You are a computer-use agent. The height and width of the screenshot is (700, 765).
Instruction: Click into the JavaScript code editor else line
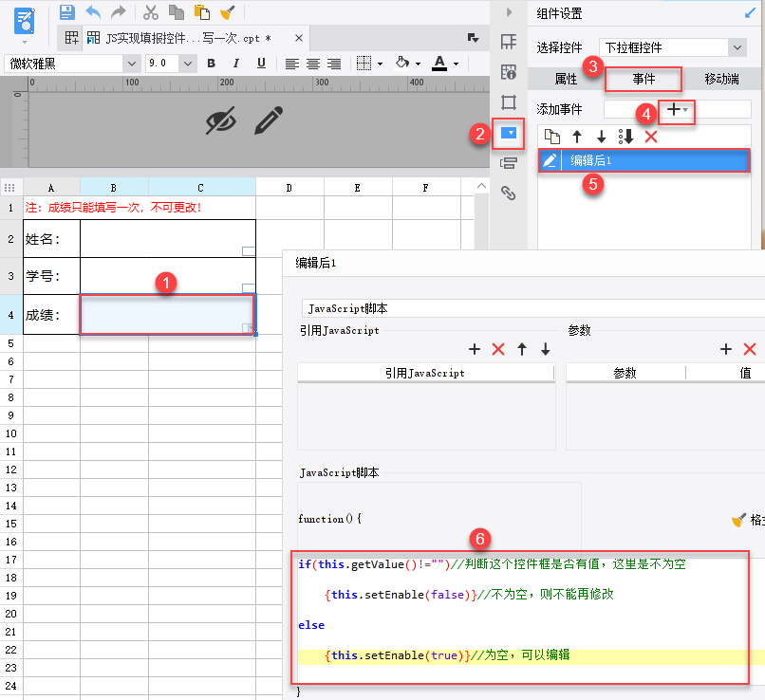(x=311, y=625)
